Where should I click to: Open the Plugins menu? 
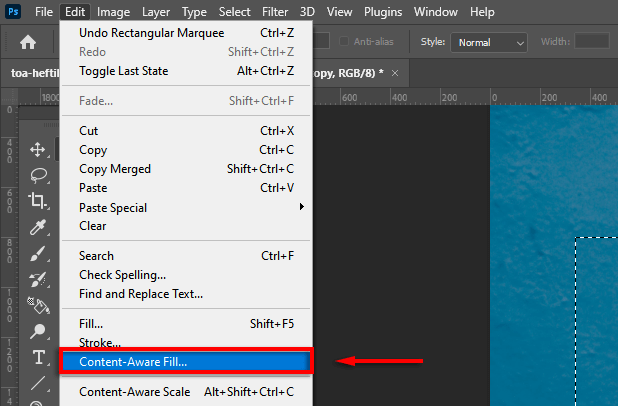click(383, 12)
